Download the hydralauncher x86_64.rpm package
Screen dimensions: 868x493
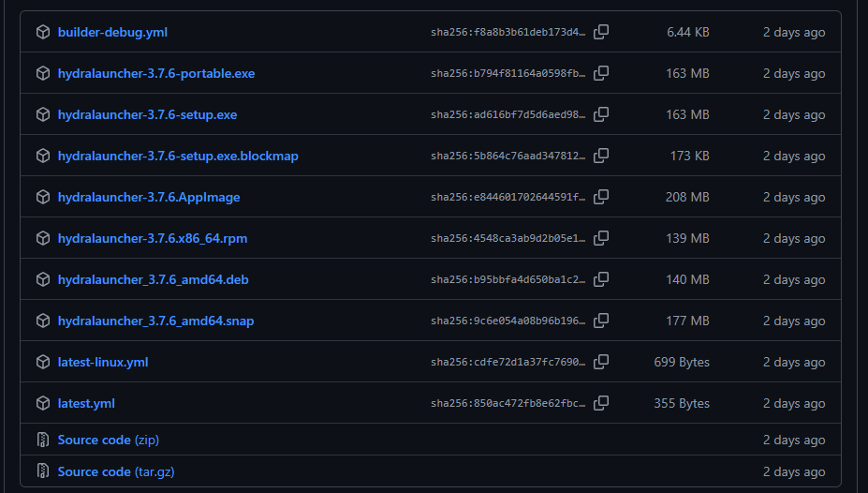coord(153,238)
